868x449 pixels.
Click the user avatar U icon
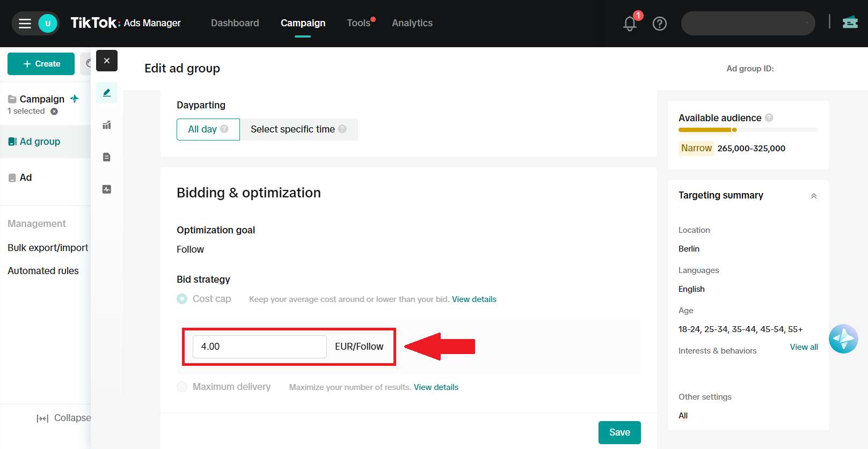(x=48, y=23)
